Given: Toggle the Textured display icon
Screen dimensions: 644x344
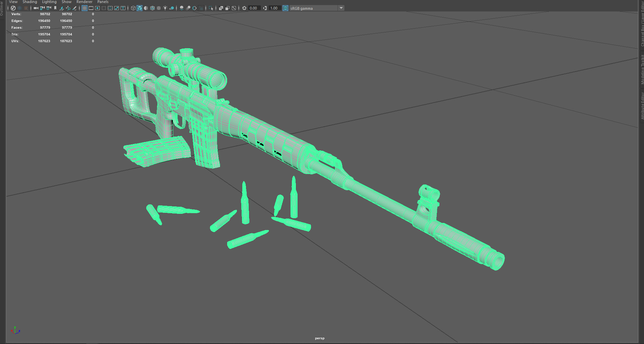Looking at the screenshot, I should point(159,8).
